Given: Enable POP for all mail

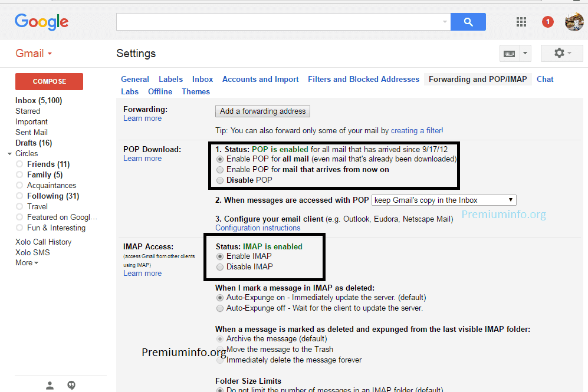Looking at the screenshot, I should (x=220, y=159).
